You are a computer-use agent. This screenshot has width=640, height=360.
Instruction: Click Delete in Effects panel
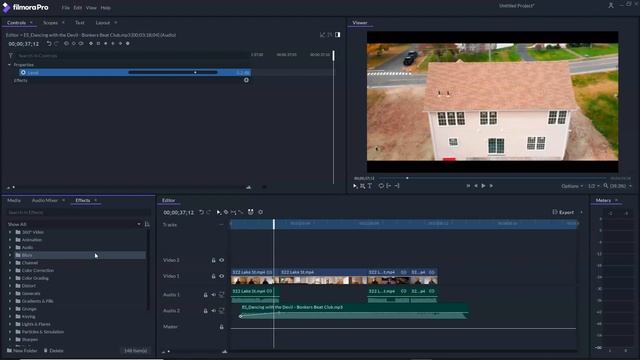pyautogui.click(x=53, y=351)
